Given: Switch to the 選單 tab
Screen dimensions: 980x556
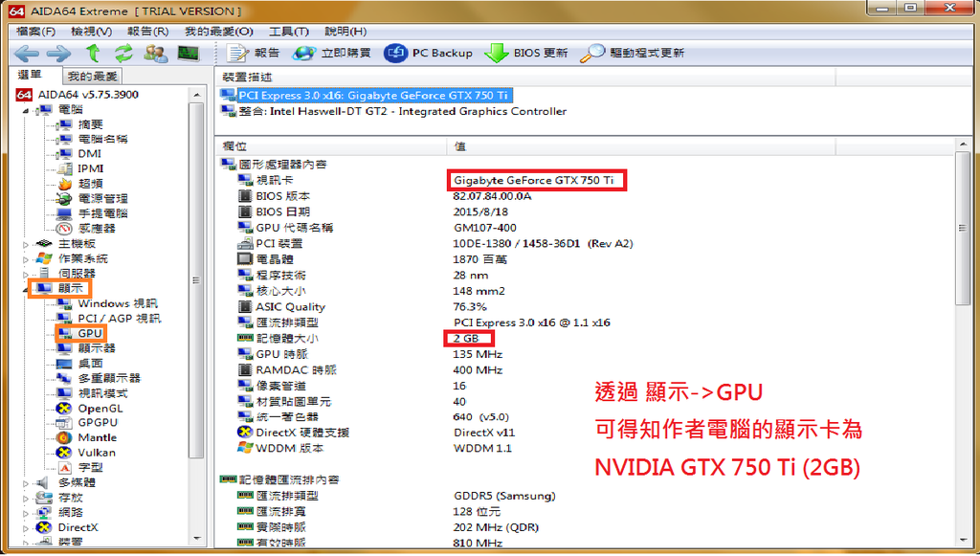Looking at the screenshot, I should [x=30, y=76].
